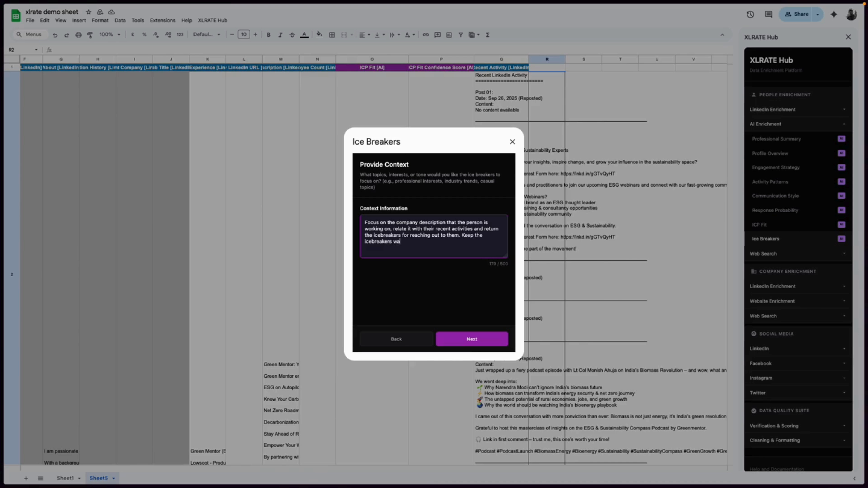Open the zoom level dropdown
Screen dimensions: 868x488
pos(109,34)
